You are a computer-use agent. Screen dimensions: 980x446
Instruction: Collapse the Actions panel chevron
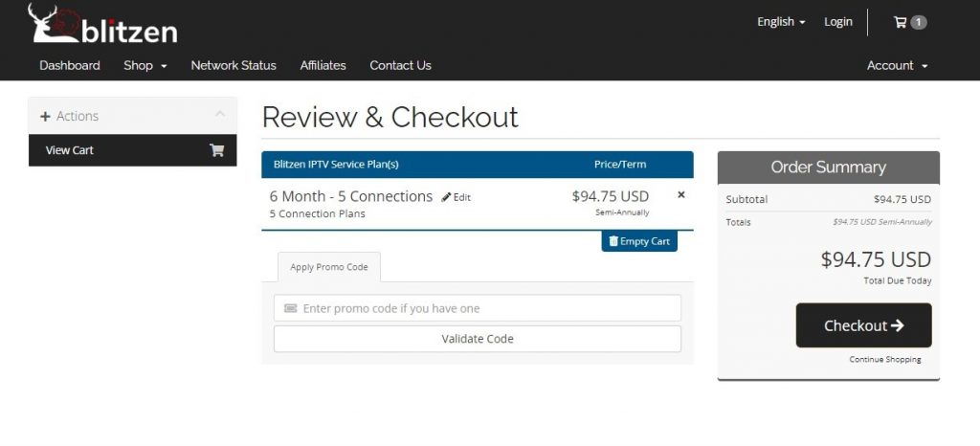tap(220, 114)
